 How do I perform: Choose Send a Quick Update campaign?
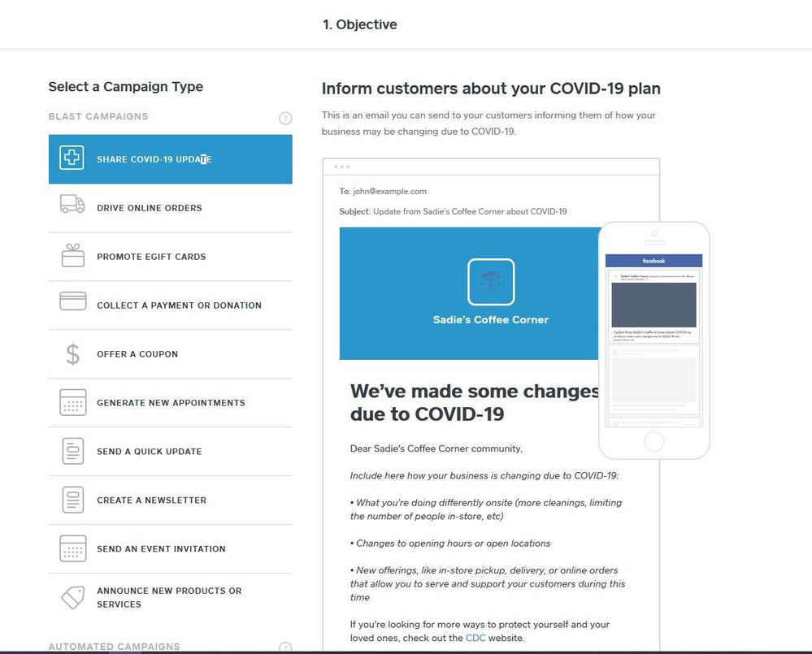[150, 452]
